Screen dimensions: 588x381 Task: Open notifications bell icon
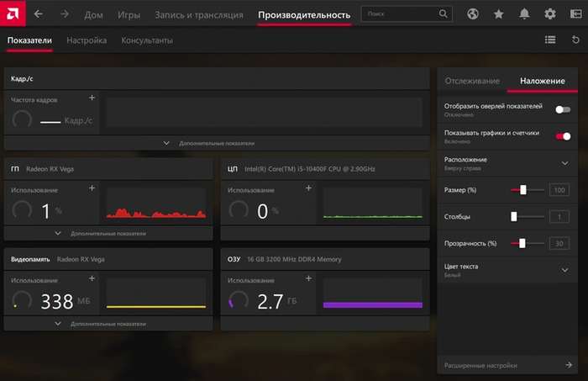[x=524, y=14]
